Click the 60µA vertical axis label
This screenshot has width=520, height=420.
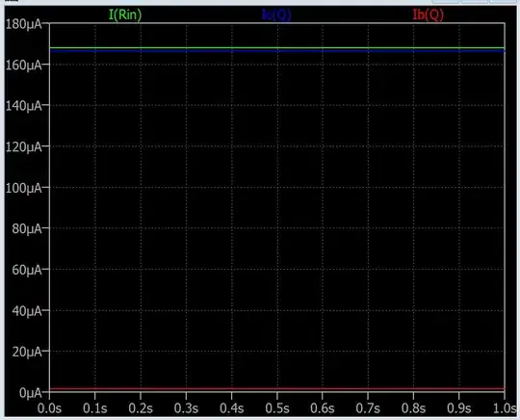27,270
